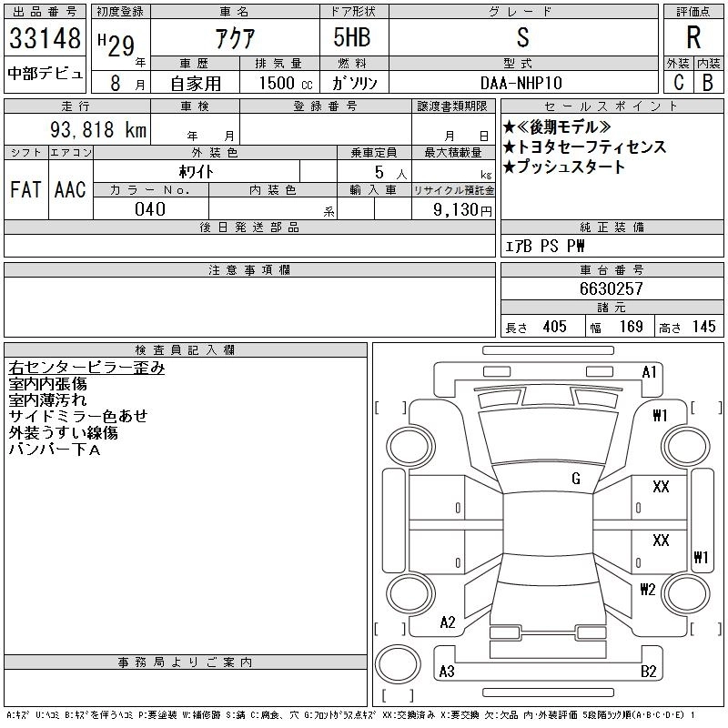This screenshot has width=728, height=728.
Task: Select the W1 mark near the front fender
Action: click(661, 416)
